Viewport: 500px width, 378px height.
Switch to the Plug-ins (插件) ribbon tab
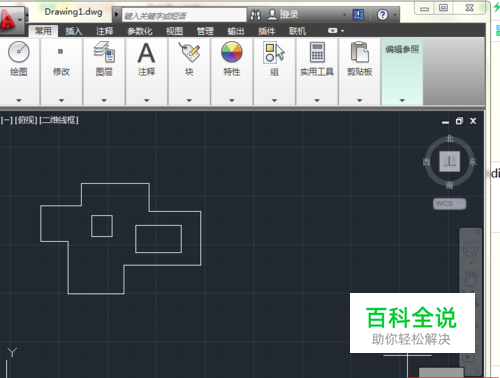[x=266, y=31]
